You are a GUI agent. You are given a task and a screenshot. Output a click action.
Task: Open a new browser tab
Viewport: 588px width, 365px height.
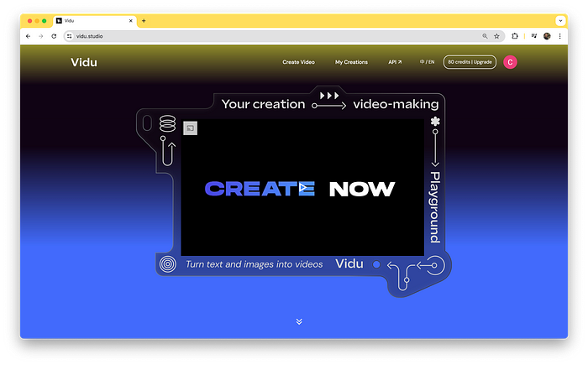[144, 21]
